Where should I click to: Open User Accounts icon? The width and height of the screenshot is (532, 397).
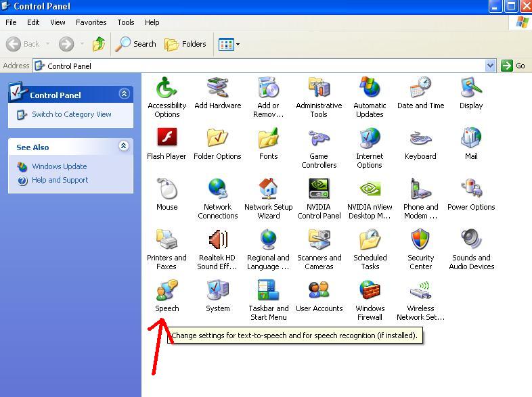(319, 290)
